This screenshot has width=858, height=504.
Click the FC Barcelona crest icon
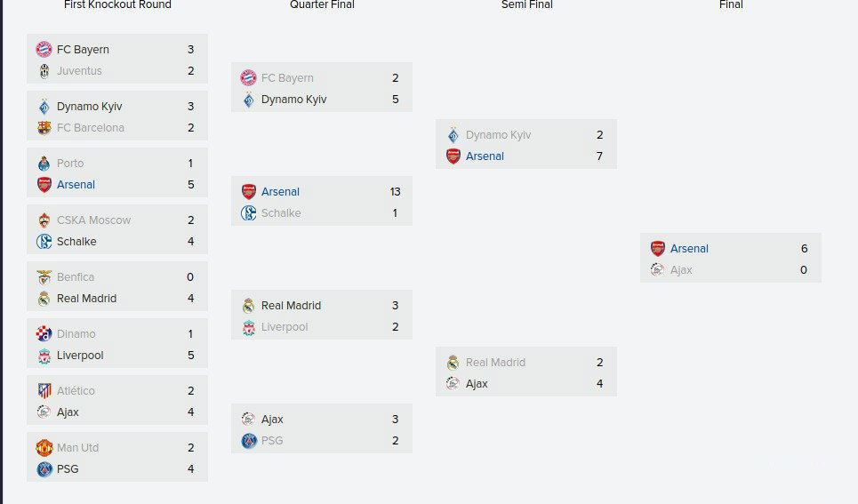(x=44, y=127)
